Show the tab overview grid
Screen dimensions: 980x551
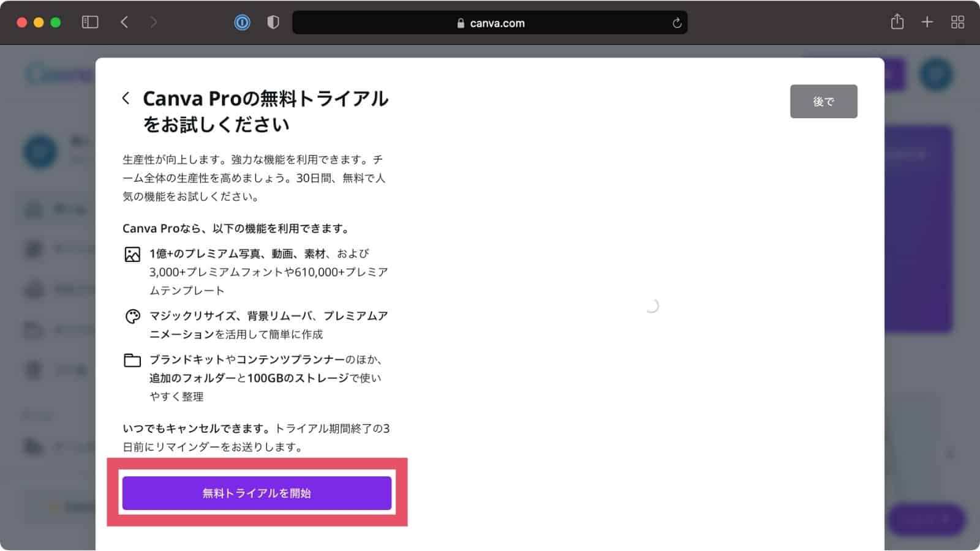point(957,23)
